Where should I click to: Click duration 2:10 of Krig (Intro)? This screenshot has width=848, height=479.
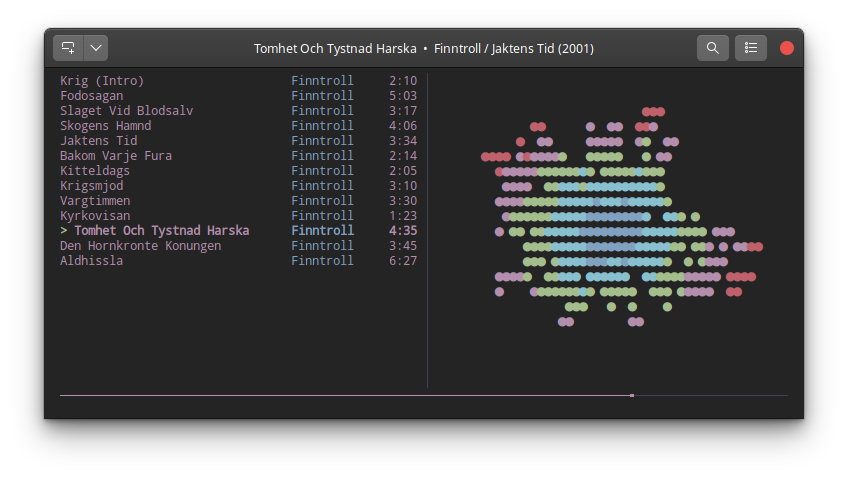[403, 81]
